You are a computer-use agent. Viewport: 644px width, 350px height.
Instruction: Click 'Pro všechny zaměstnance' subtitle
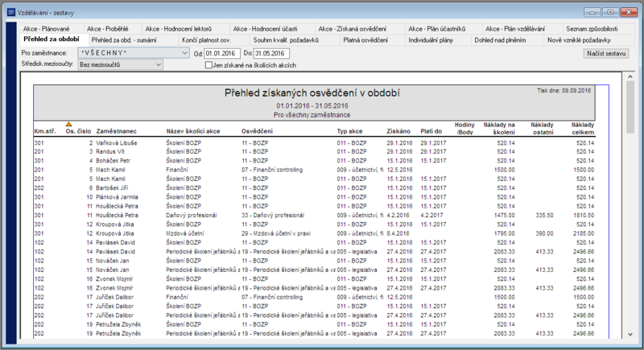(312, 115)
